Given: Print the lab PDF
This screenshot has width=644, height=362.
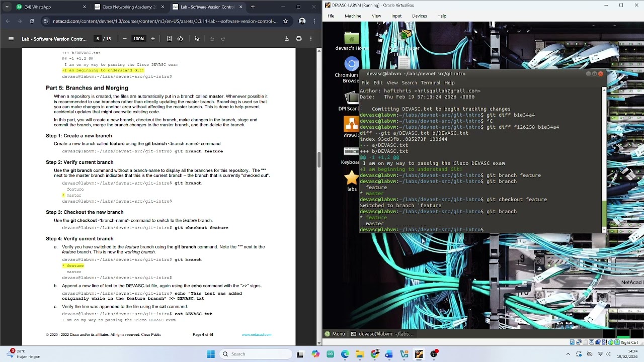Looking at the screenshot, I should [x=299, y=39].
